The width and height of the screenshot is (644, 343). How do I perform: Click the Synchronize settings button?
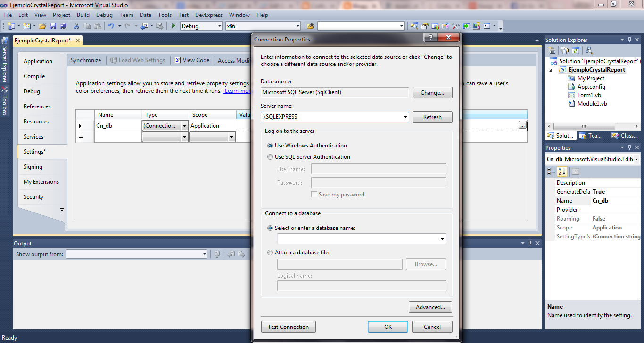coord(86,60)
